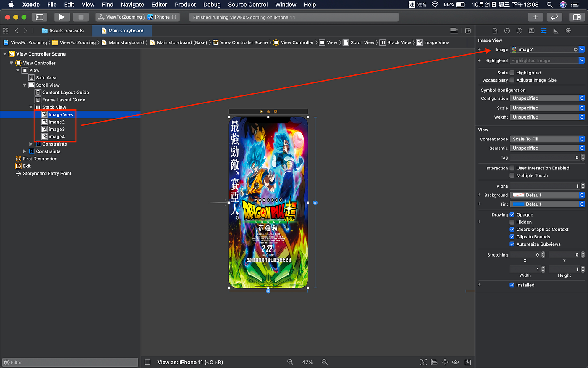Open the Connections inspector

click(x=568, y=31)
